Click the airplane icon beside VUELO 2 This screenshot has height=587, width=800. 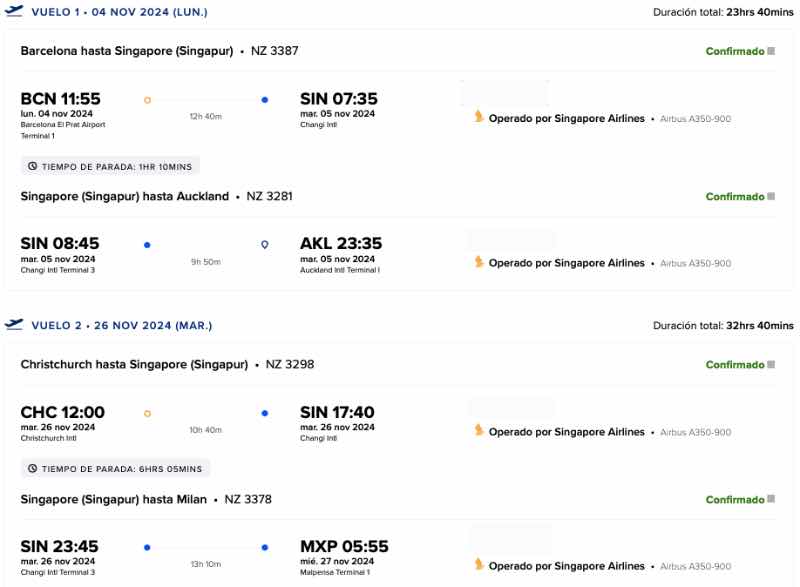(14, 324)
